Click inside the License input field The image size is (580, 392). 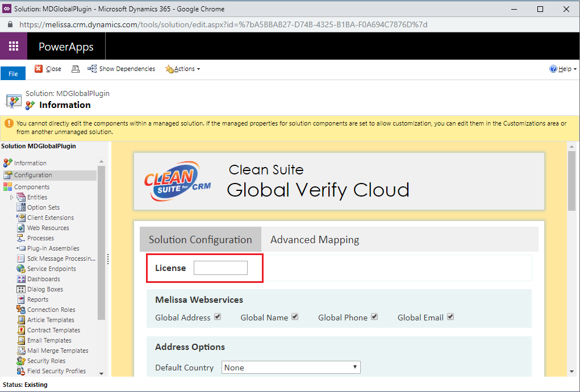point(220,268)
